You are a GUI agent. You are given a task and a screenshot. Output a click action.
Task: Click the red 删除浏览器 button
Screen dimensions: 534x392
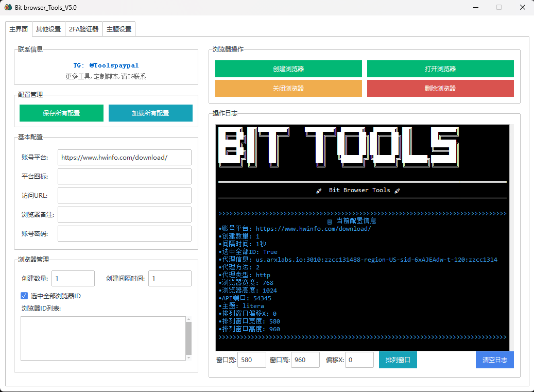click(x=440, y=88)
